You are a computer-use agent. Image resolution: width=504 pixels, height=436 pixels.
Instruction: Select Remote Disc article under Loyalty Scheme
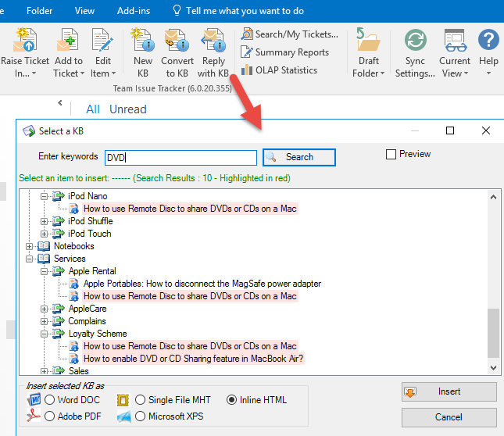pos(190,346)
